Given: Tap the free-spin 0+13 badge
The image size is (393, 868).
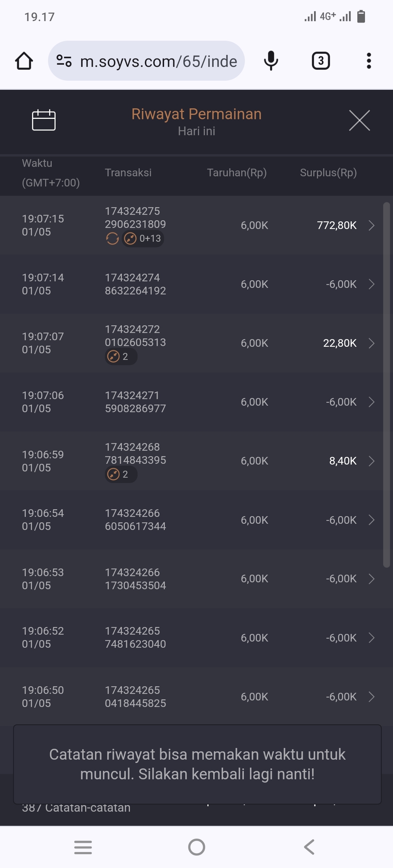Looking at the screenshot, I should point(143,239).
